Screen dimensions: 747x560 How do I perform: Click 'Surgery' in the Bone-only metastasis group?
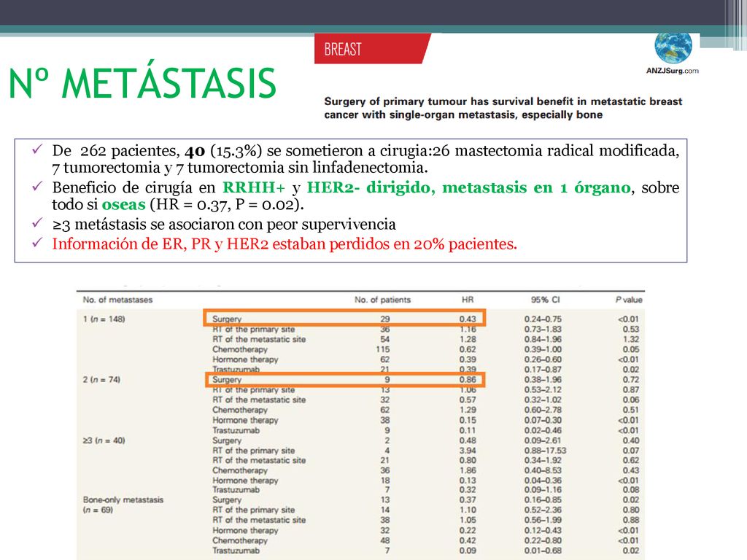(x=227, y=499)
